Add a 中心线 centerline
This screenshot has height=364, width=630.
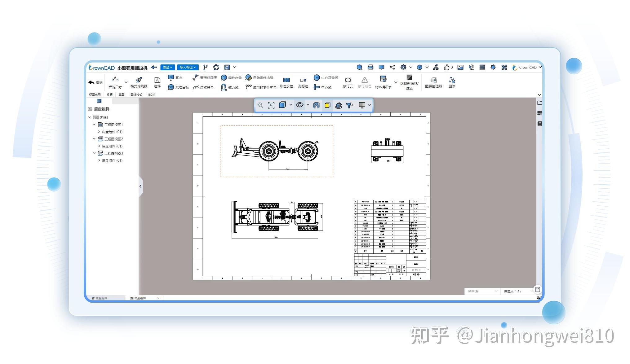[324, 87]
